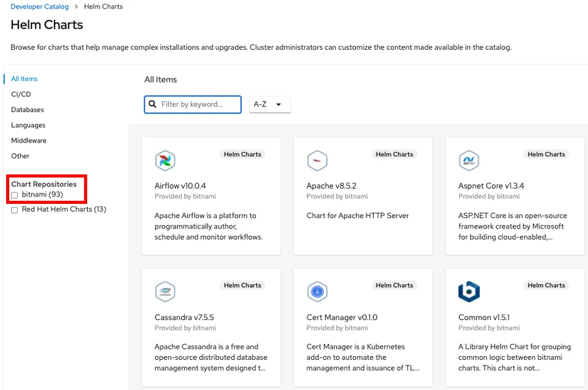Click the Airflow chart logo icon
This screenshot has height=390, width=588.
(165, 161)
